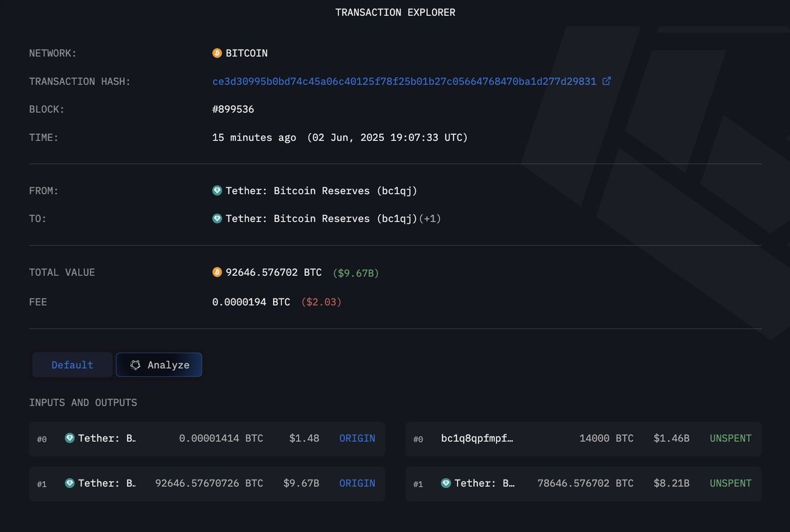
Task: Click ORIGIN link on input #0
Action: 357,438
